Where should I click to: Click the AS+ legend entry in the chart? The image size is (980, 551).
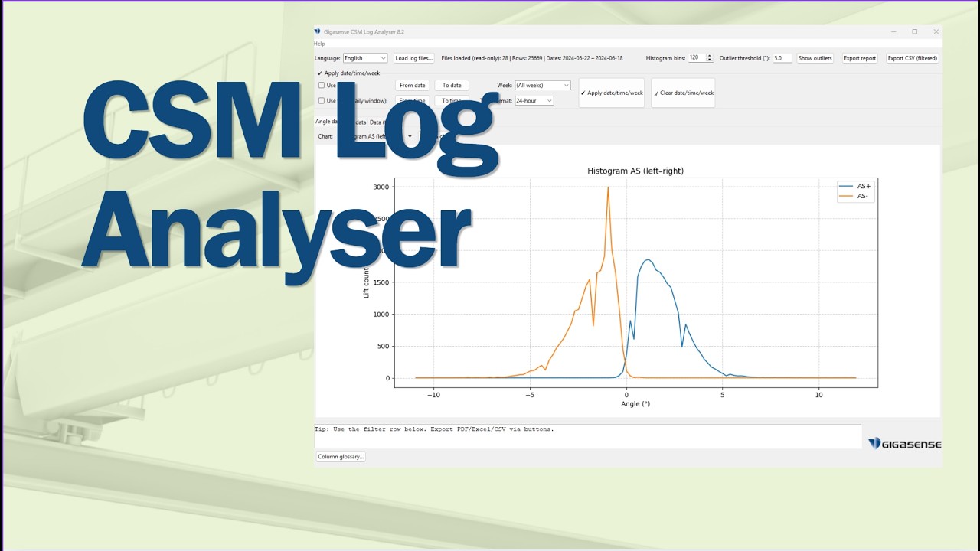click(855, 186)
